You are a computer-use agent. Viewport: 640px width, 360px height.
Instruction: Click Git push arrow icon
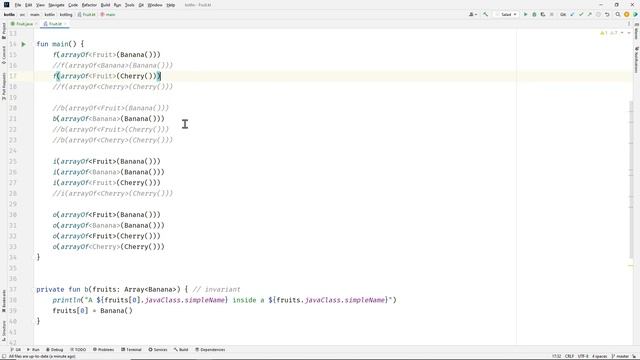(589, 15)
